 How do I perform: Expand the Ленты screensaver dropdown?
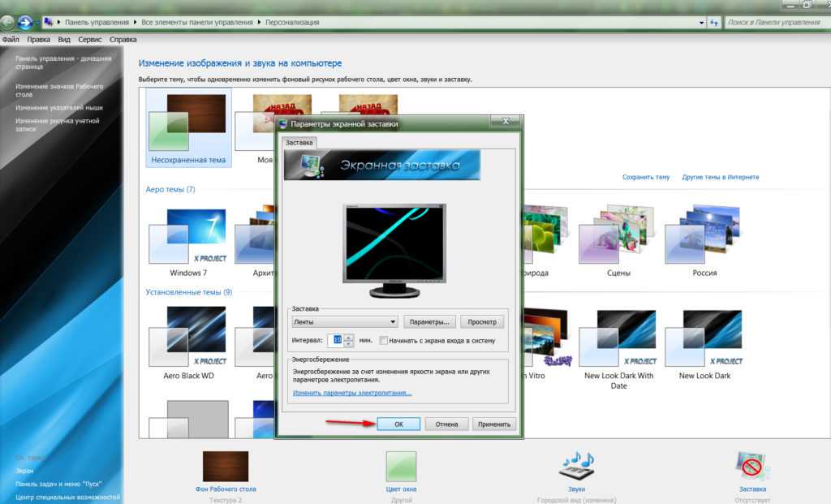(393, 322)
